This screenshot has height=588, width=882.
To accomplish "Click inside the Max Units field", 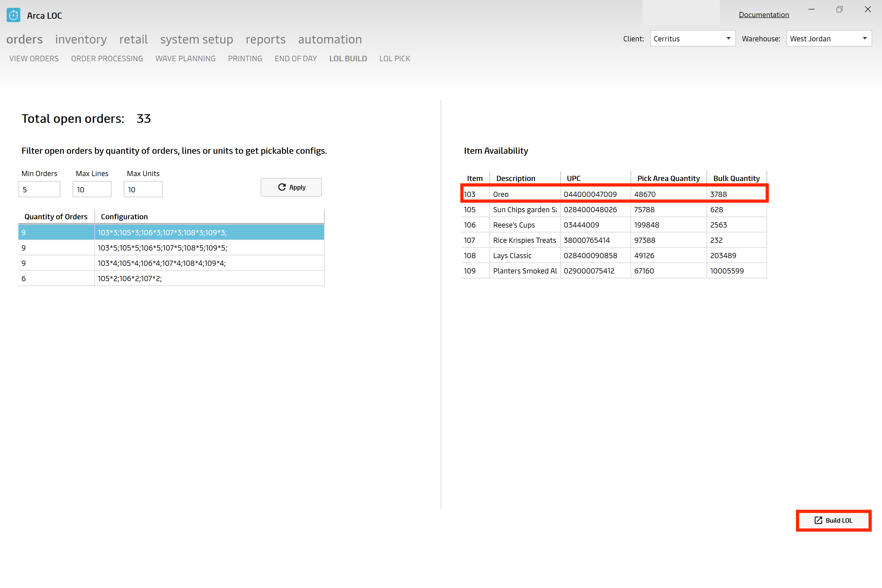I will coord(143,189).
